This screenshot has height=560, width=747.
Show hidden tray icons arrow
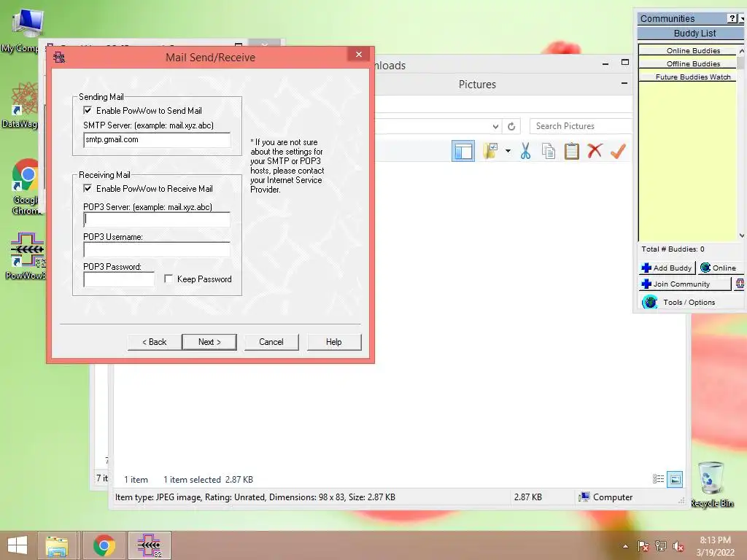(x=625, y=546)
